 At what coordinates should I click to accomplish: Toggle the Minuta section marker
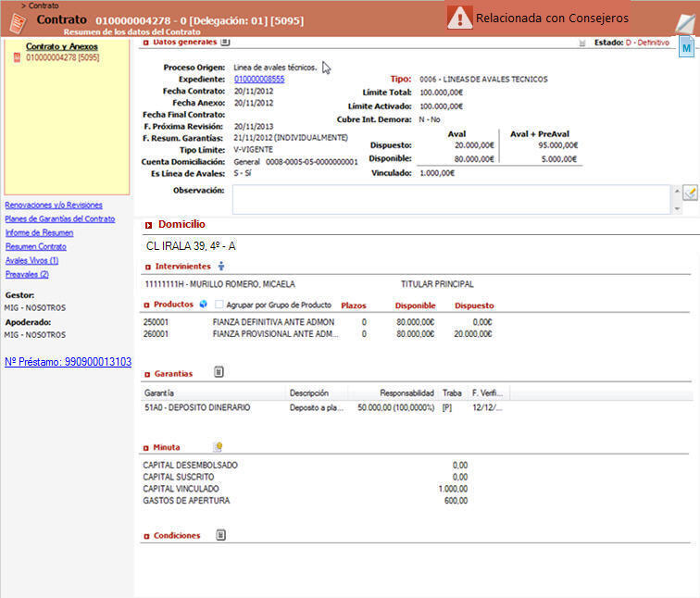[x=147, y=447]
